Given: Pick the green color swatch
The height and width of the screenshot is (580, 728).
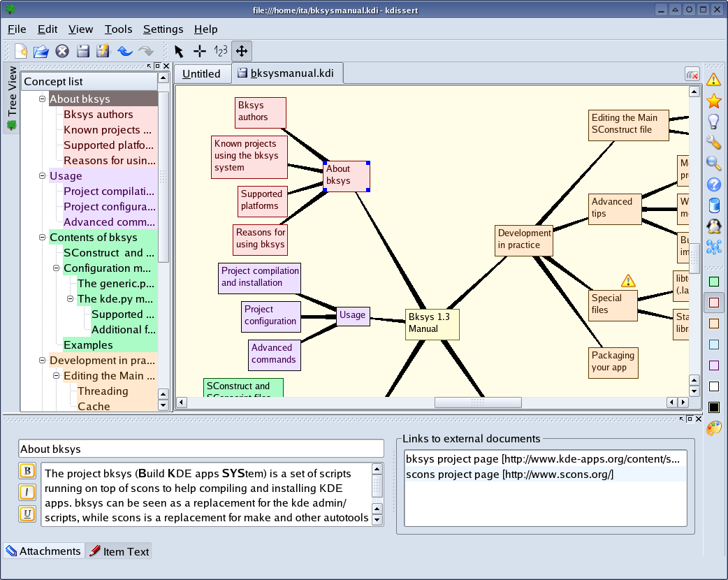Looking at the screenshot, I should (714, 282).
